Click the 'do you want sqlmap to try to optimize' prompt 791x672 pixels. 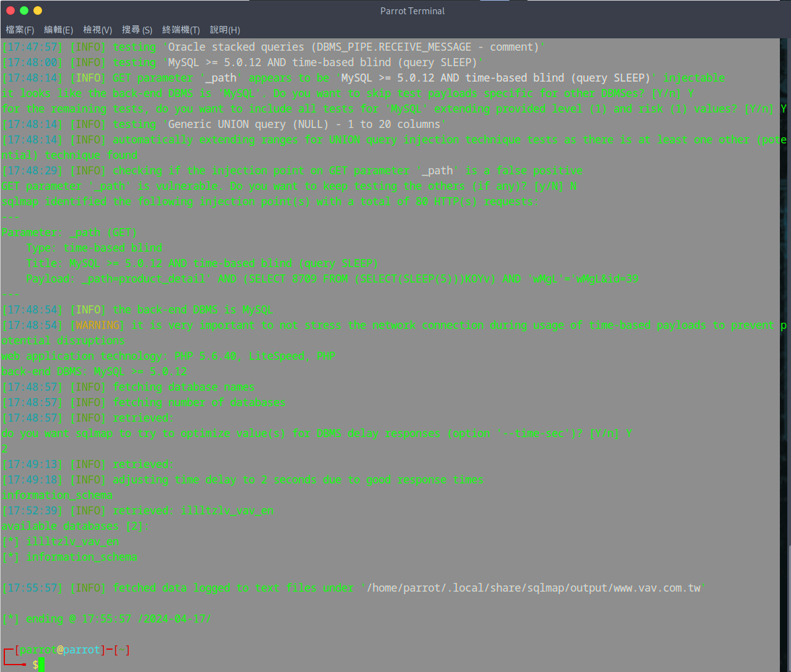coord(317,433)
